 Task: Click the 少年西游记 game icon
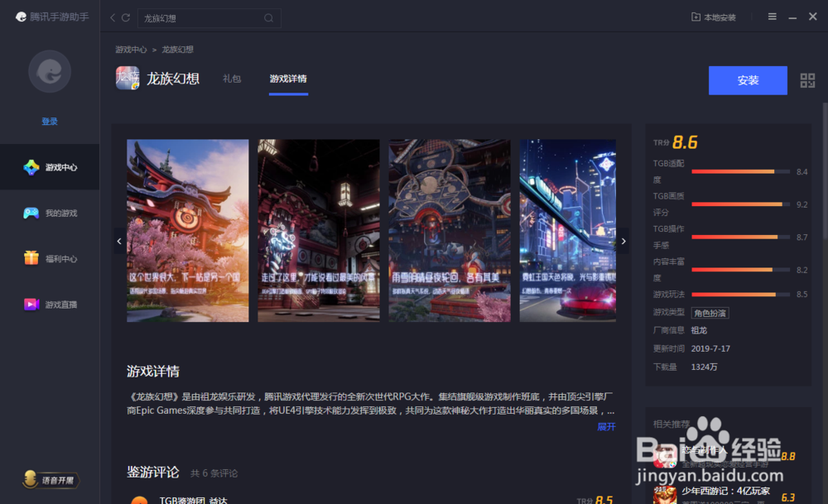[x=665, y=495]
